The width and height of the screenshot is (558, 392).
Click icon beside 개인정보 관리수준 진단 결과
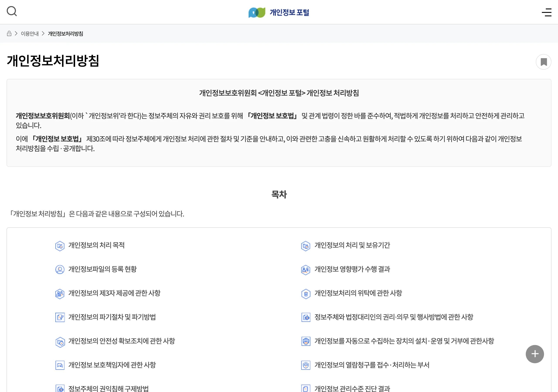click(x=306, y=388)
